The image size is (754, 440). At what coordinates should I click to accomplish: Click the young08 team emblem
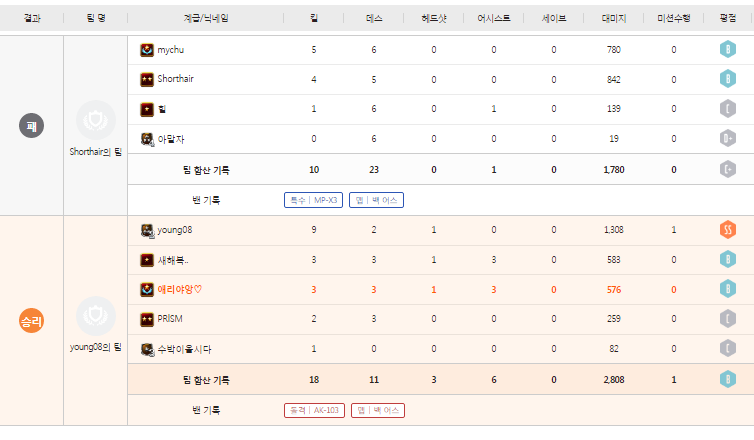tap(96, 316)
